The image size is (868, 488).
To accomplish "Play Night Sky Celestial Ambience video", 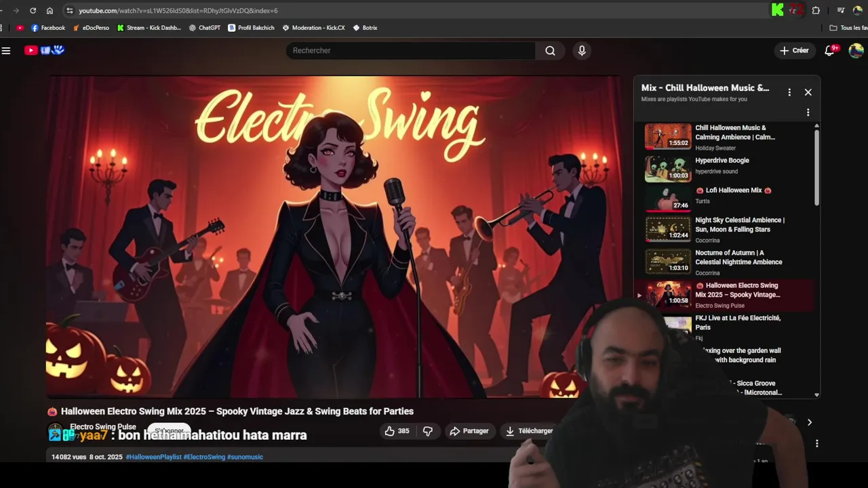I will click(x=726, y=229).
